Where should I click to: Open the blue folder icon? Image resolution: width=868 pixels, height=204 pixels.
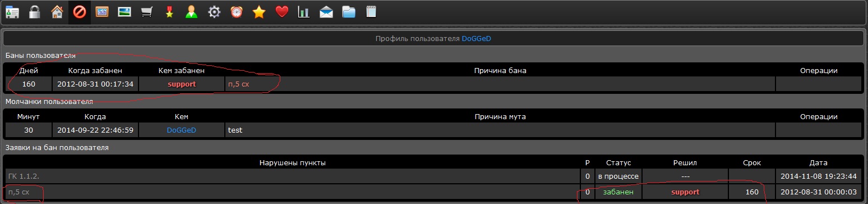(x=349, y=12)
